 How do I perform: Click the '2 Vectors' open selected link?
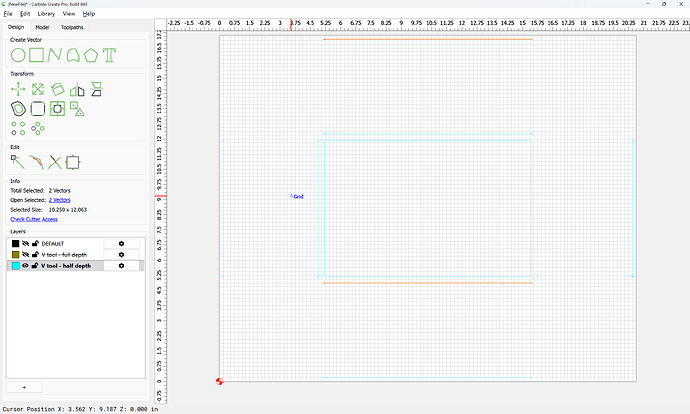[x=59, y=200]
